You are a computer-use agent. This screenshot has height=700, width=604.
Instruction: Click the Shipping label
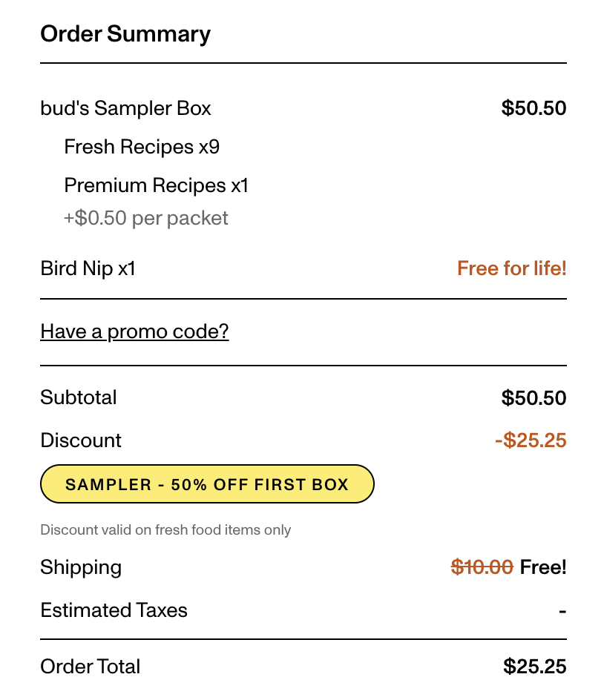(81, 568)
